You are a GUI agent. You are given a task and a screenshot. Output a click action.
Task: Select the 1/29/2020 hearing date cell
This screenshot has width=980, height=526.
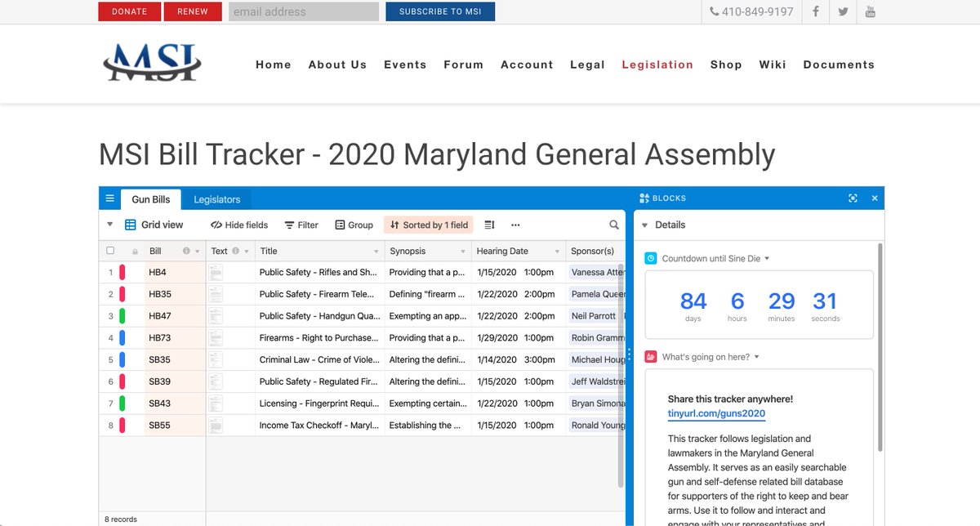[x=519, y=338]
